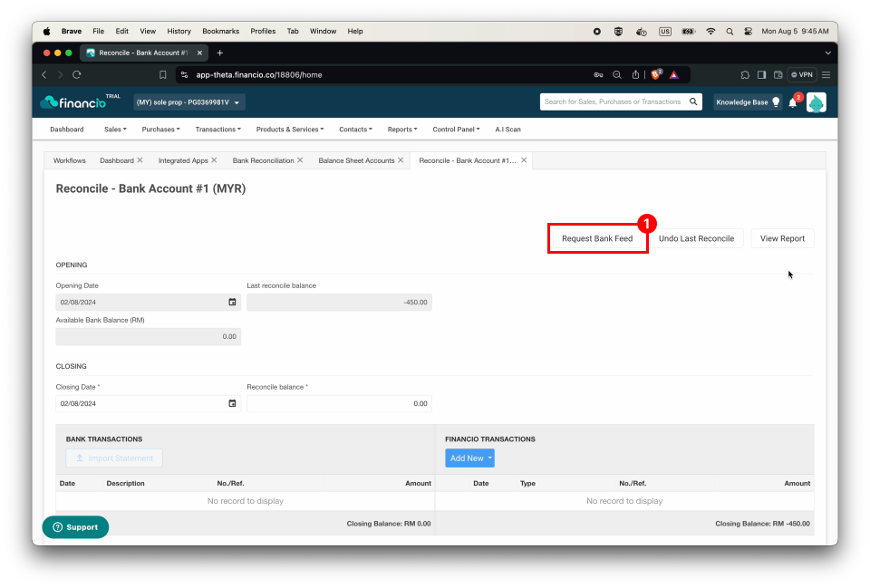This screenshot has height=588, width=870.
Task: Open the user profile avatar
Action: (x=816, y=102)
